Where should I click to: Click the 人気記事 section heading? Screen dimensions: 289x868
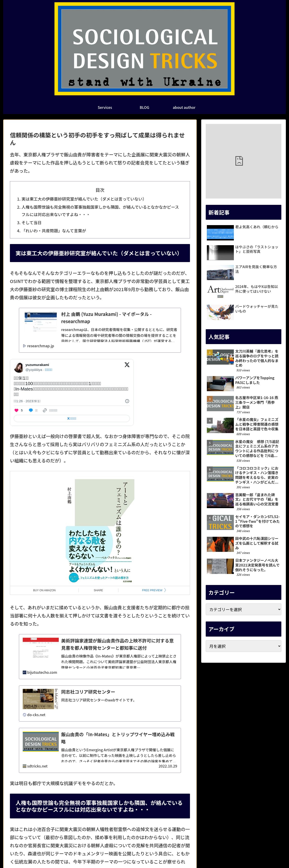(243, 337)
